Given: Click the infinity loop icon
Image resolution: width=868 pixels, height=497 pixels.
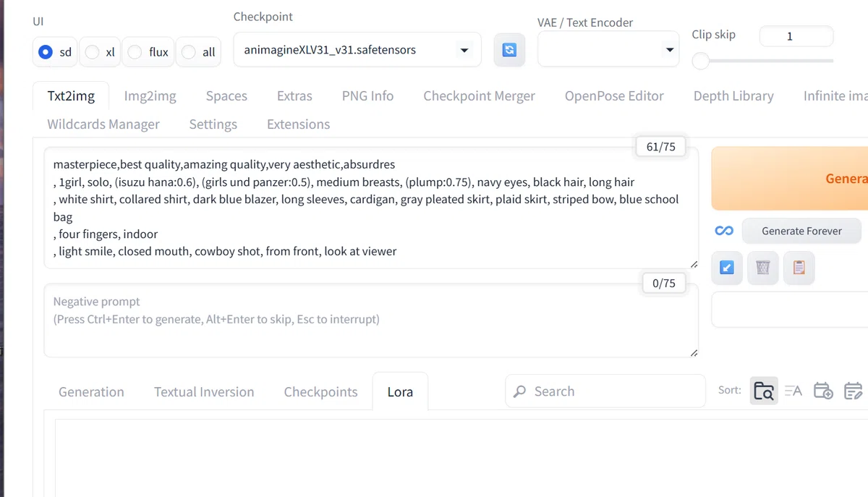Looking at the screenshot, I should point(724,231).
